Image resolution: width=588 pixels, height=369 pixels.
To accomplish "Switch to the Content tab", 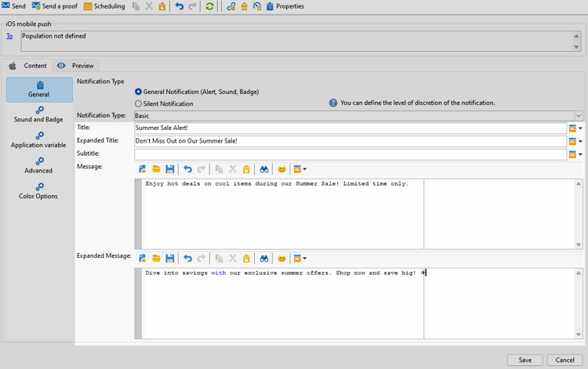I will (27, 66).
